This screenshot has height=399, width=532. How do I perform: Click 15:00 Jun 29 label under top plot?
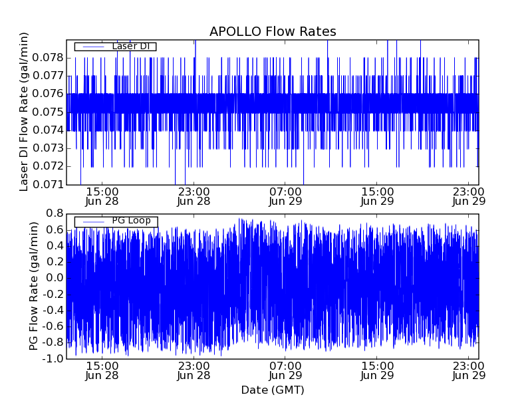(377, 196)
